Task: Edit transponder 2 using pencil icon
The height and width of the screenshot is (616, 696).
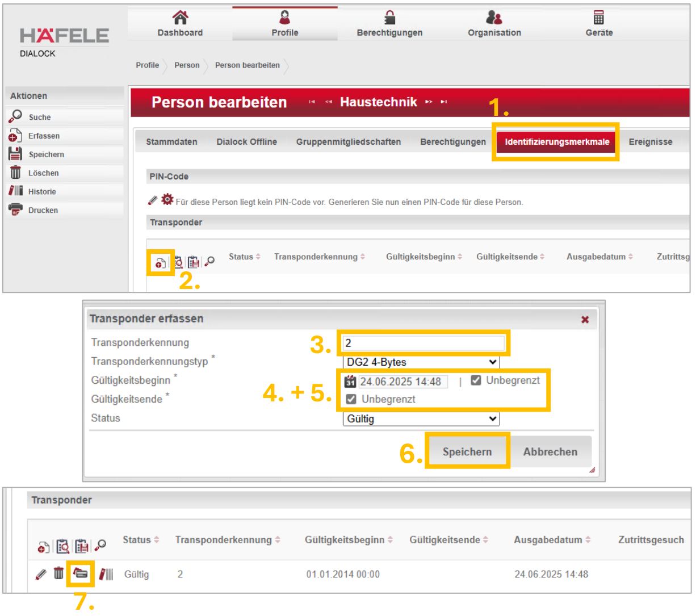Action: click(40, 574)
